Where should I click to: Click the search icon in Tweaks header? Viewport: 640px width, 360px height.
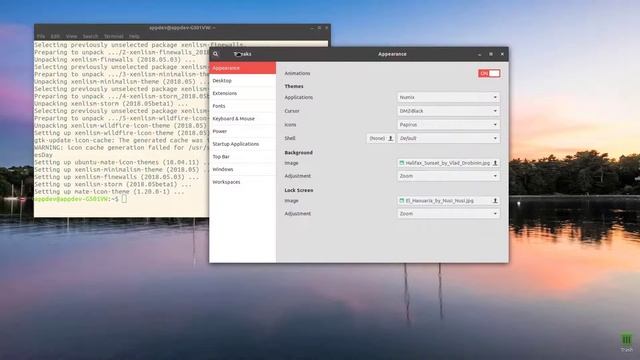click(216, 54)
